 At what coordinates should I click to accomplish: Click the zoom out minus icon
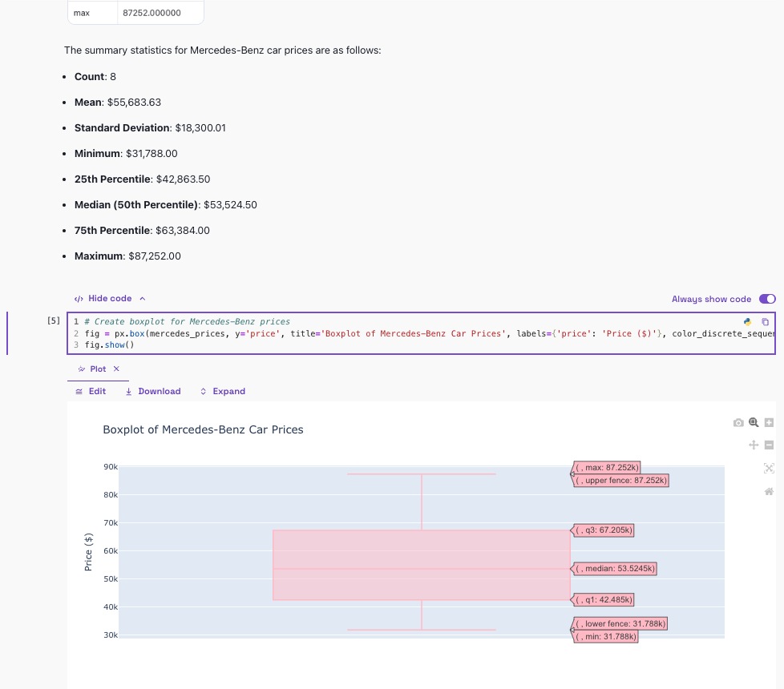tap(769, 445)
